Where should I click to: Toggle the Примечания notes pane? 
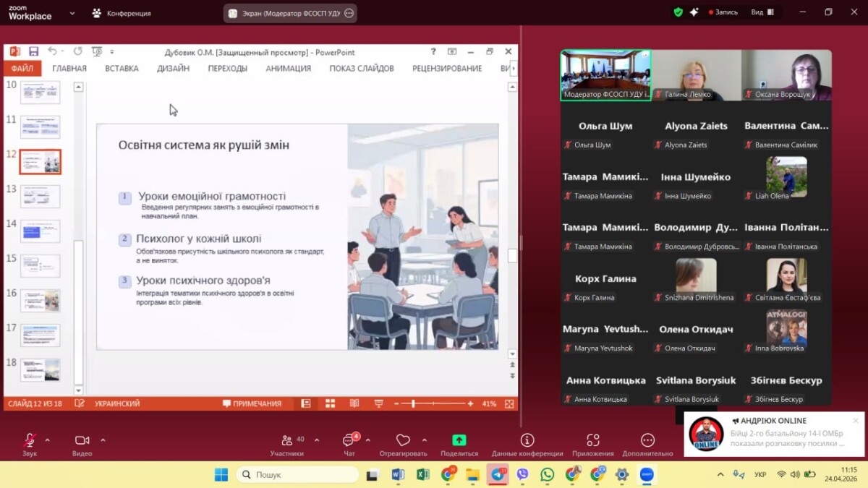tap(252, 403)
